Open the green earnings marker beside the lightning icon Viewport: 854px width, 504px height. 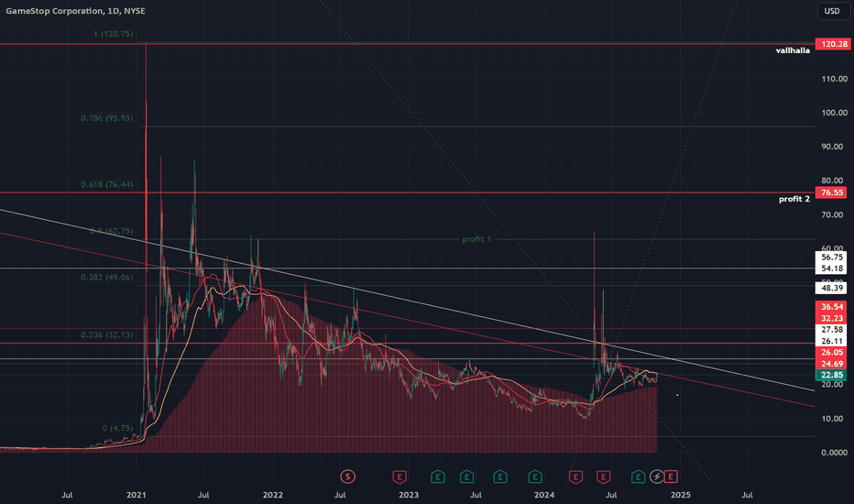pyautogui.click(x=638, y=477)
